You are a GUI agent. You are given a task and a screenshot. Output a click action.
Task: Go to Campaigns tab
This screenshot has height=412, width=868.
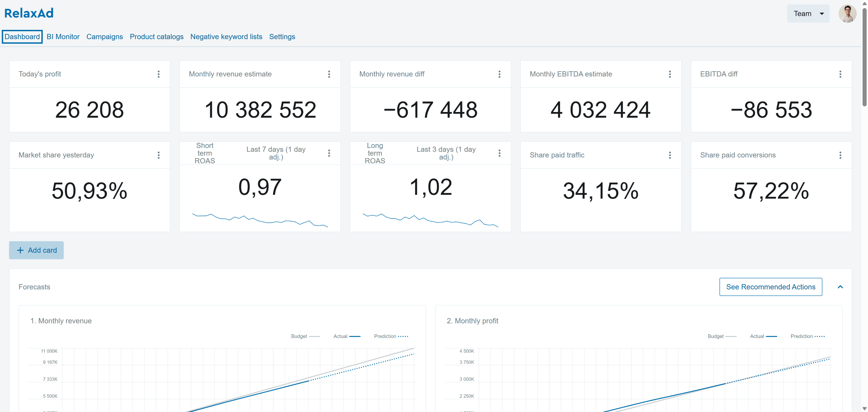click(104, 37)
